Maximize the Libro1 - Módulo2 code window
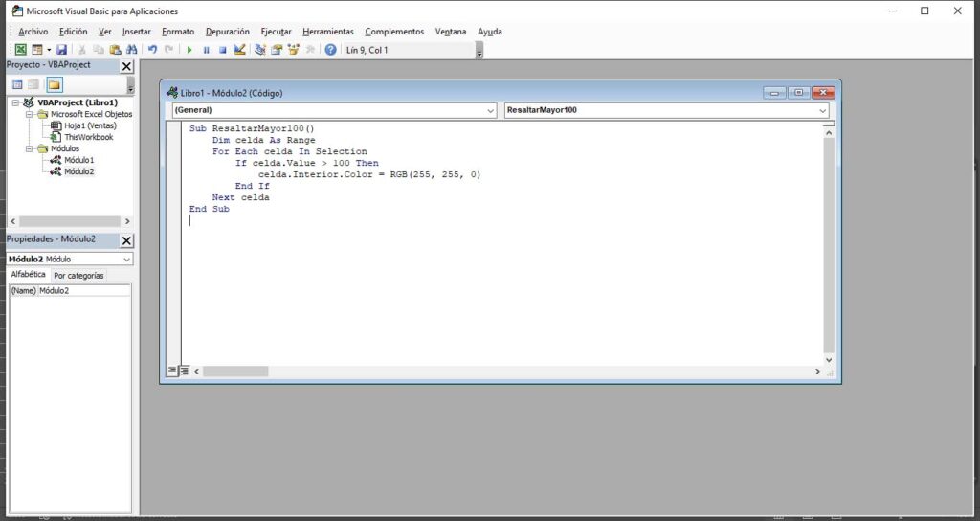 tap(798, 93)
